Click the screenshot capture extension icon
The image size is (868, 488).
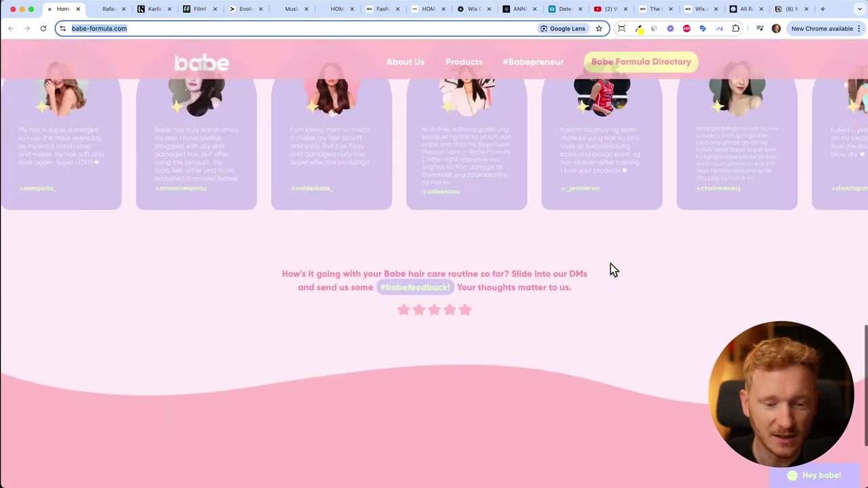pyautogui.click(x=621, y=28)
